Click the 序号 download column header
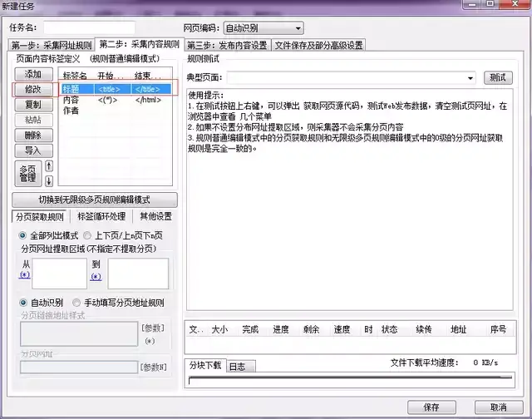Screen dimensions: 532x419 [x=498, y=329]
